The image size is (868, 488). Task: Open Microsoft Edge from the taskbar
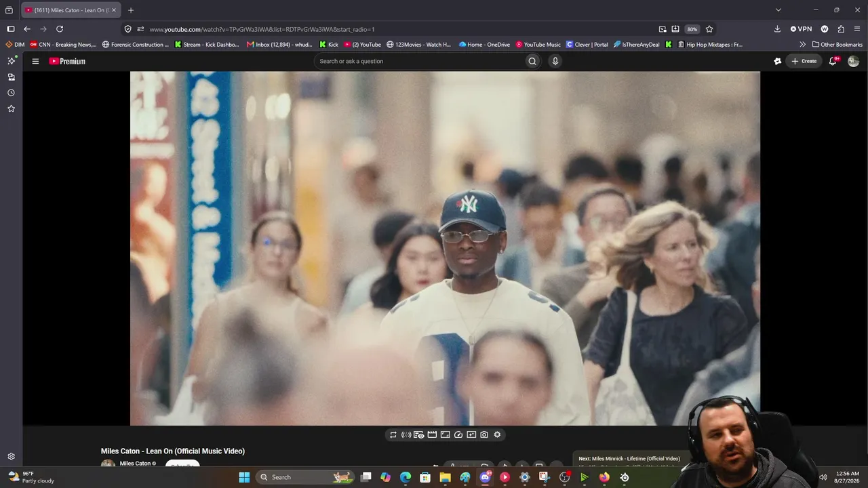[x=406, y=477]
